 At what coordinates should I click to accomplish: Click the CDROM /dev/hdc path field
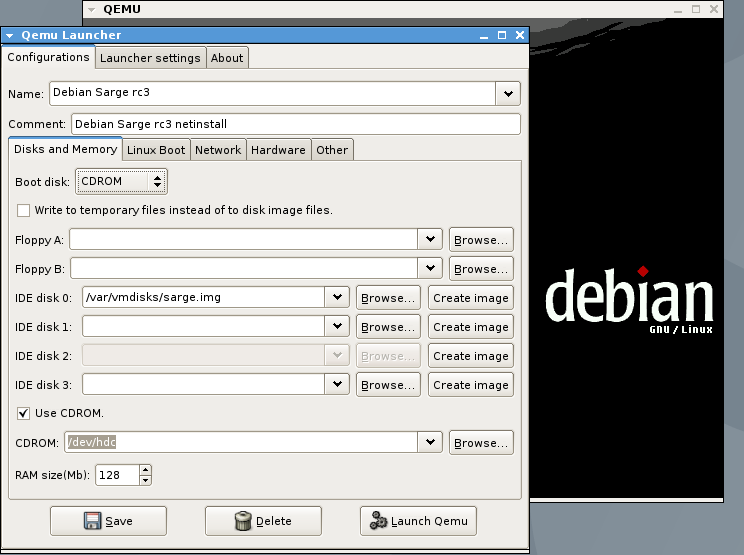(241, 442)
